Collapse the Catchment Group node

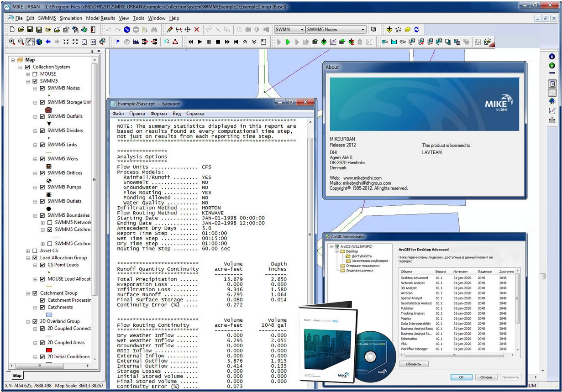(x=28, y=293)
